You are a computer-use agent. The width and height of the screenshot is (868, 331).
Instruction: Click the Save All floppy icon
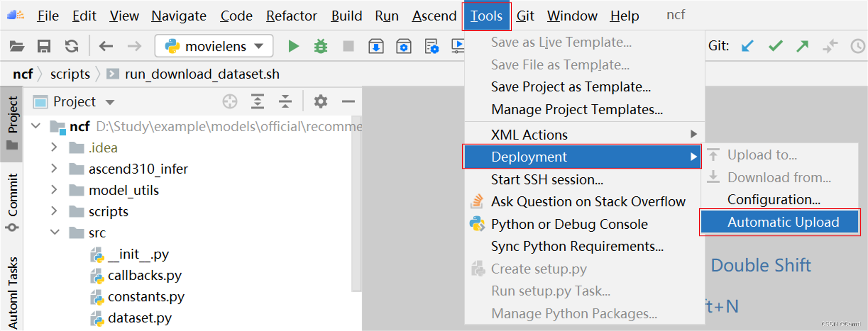[44, 46]
